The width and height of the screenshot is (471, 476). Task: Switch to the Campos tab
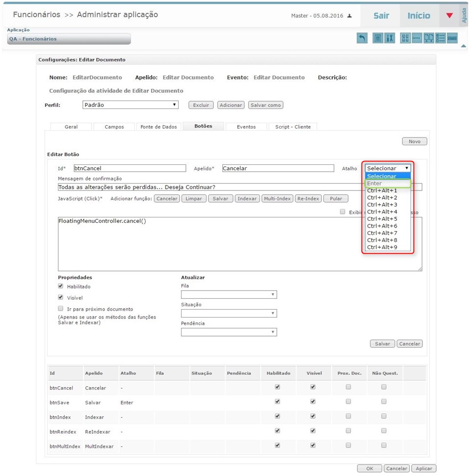[x=114, y=127]
